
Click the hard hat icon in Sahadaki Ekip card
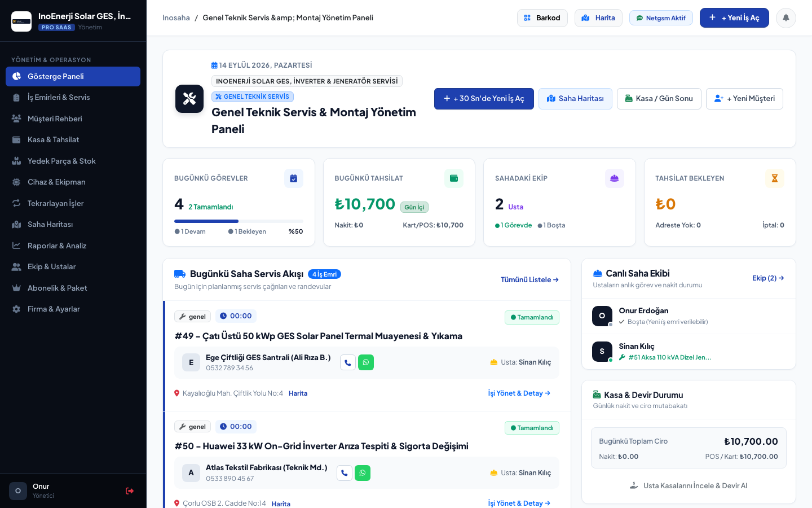pos(614,178)
